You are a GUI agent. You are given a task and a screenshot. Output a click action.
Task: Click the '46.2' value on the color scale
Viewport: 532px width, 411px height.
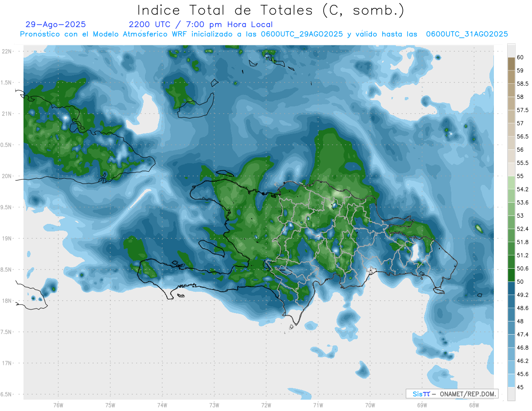click(522, 361)
